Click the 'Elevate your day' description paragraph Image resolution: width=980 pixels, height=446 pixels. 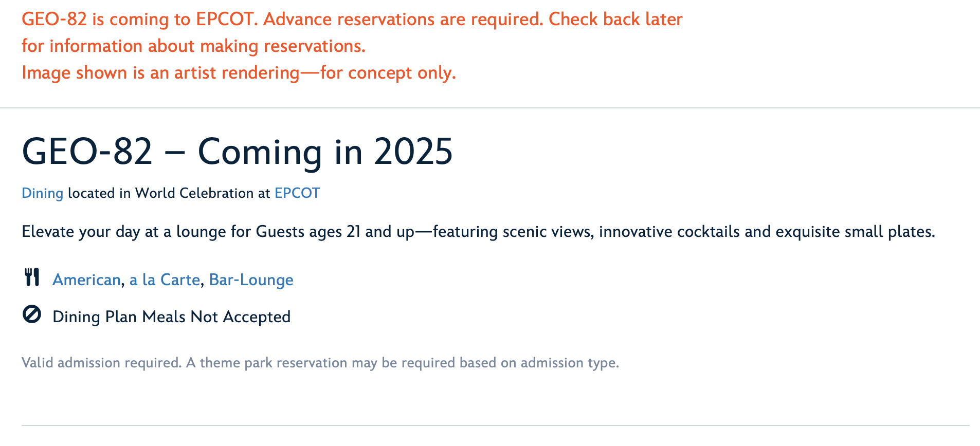tap(478, 232)
